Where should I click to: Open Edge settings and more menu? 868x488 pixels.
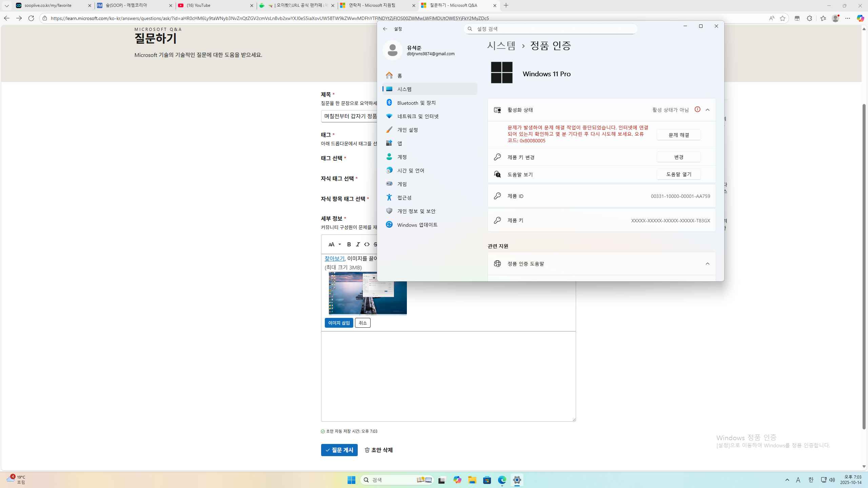click(848, 18)
